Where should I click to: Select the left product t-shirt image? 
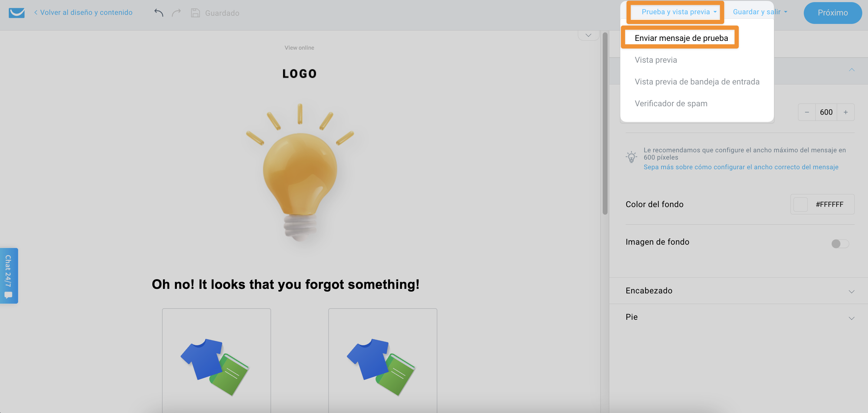tap(215, 367)
